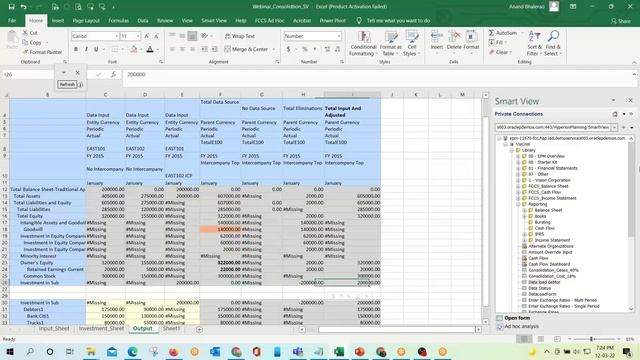Click Merge & Center
This screenshot has height=360, width=640.
tap(246, 49)
